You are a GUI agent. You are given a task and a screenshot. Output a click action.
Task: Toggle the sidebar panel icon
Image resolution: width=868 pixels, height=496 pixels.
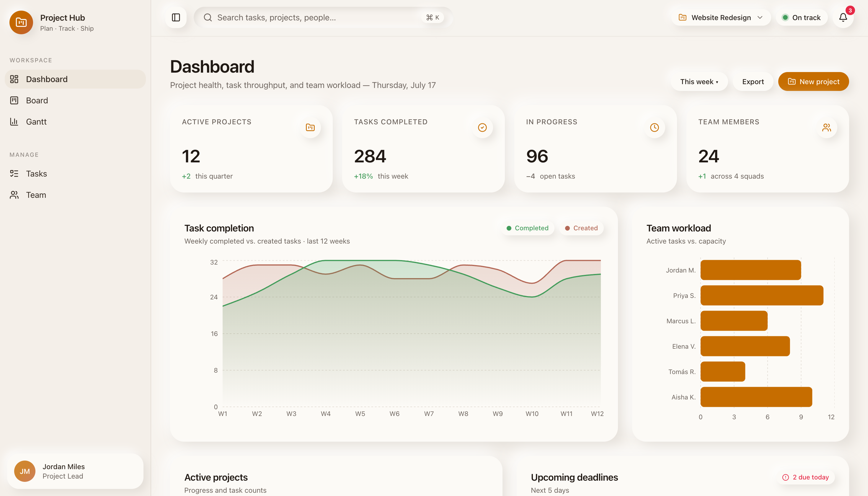coord(176,17)
